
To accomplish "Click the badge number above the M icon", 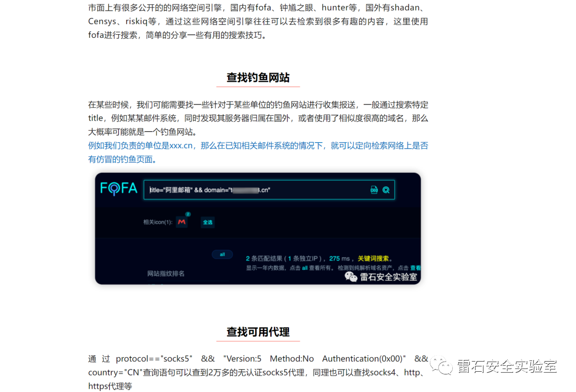I will pyautogui.click(x=188, y=214).
